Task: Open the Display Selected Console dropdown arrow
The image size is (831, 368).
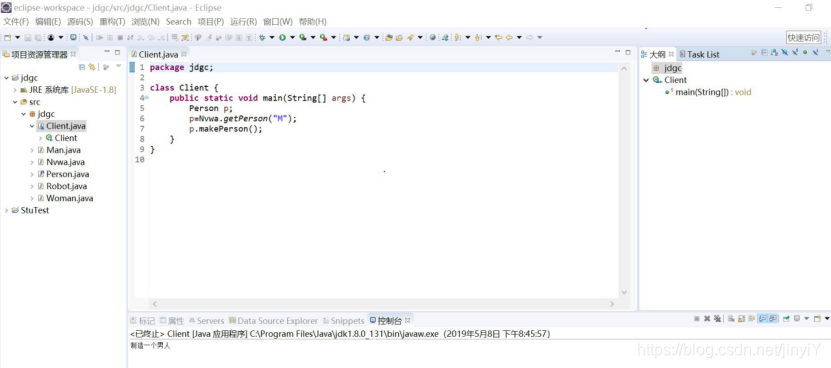Action: [807, 319]
